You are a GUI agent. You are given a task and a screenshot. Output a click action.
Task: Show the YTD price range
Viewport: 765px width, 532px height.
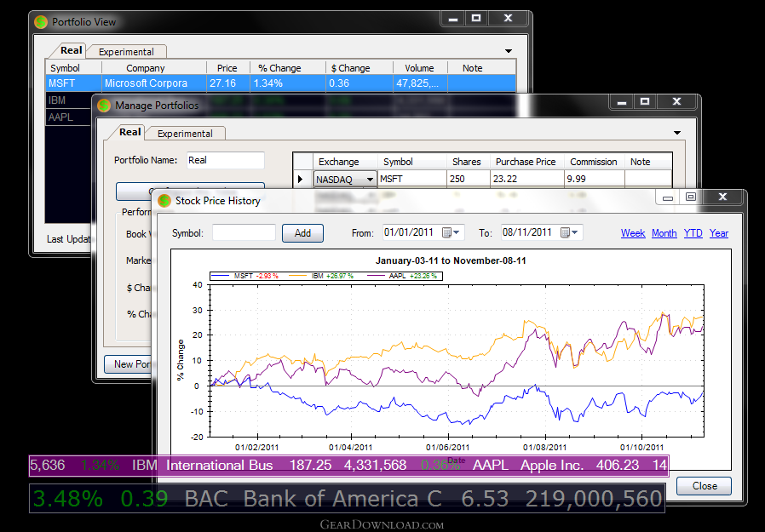click(x=693, y=233)
